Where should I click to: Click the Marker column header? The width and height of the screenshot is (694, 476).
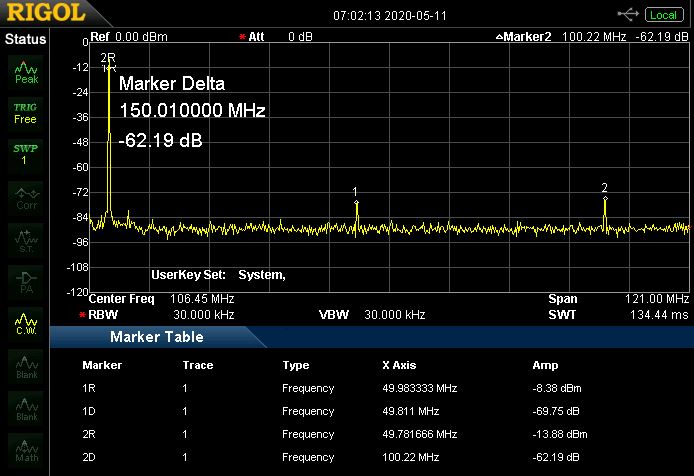click(x=102, y=365)
